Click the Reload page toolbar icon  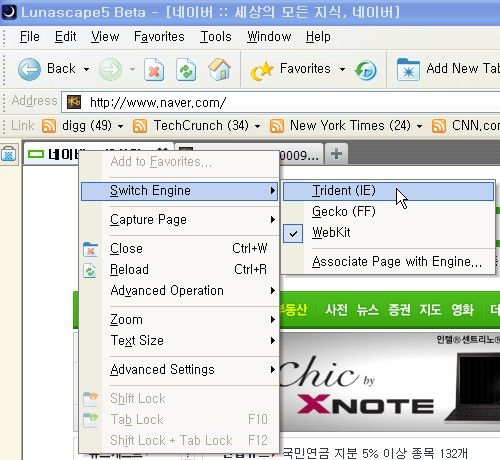(186, 69)
